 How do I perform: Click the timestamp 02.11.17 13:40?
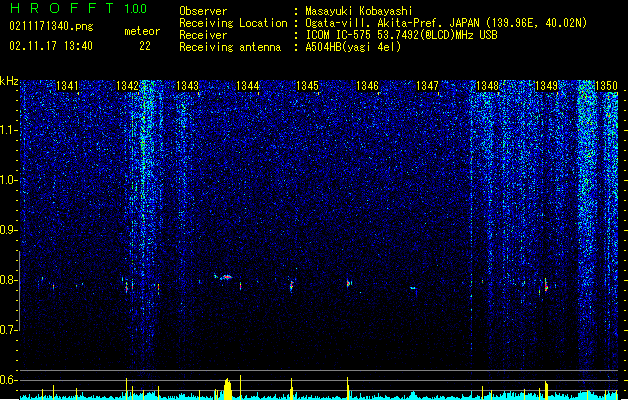click(51, 46)
